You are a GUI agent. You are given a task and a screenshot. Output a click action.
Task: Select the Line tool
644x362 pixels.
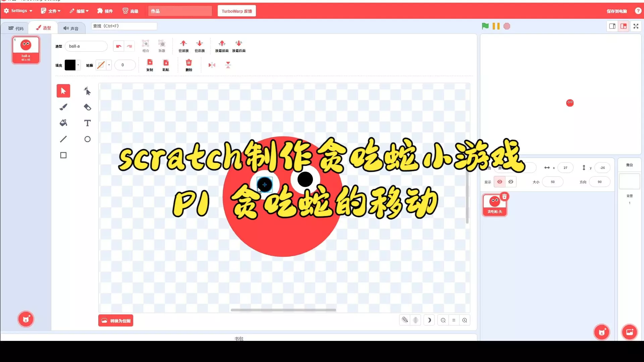tap(63, 139)
